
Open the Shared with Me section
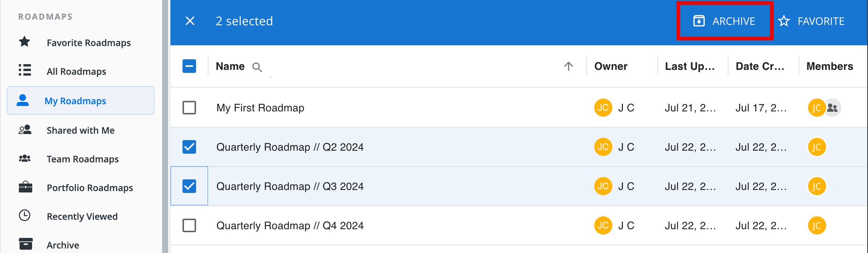point(80,130)
